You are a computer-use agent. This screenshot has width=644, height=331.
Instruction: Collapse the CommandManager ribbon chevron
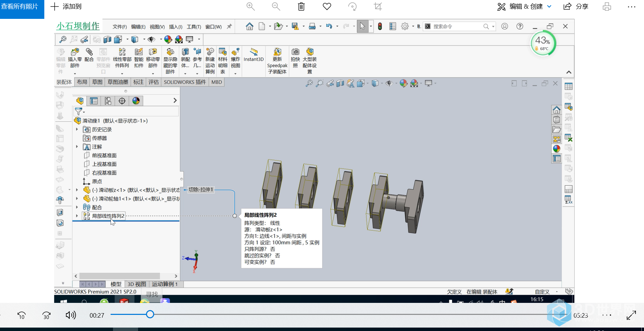pyautogui.click(x=569, y=72)
